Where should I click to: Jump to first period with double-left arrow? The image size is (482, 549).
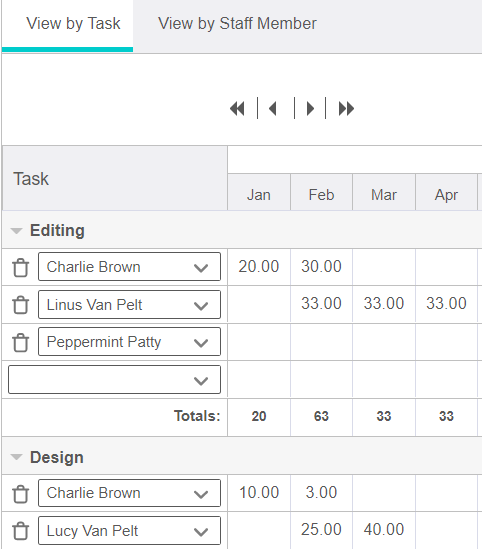[237, 109]
